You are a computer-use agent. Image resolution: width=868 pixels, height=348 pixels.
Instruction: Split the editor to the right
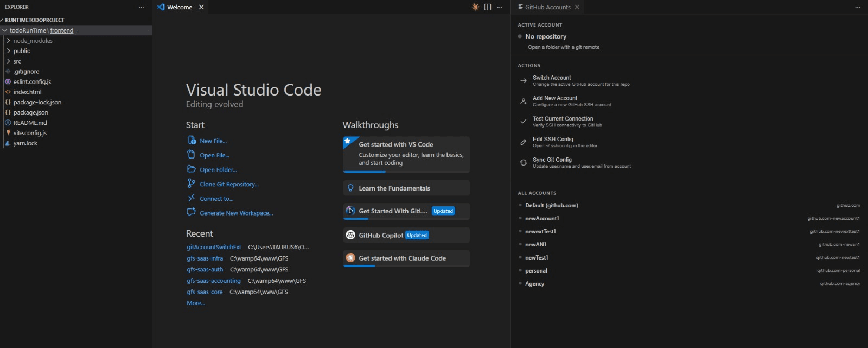pyautogui.click(x=487, y=7)
